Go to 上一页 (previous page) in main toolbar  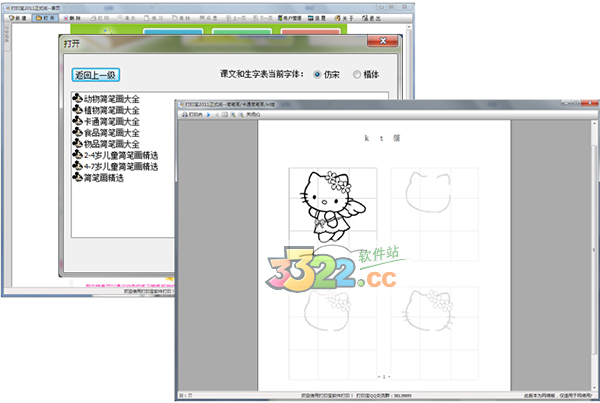point(235,18)
